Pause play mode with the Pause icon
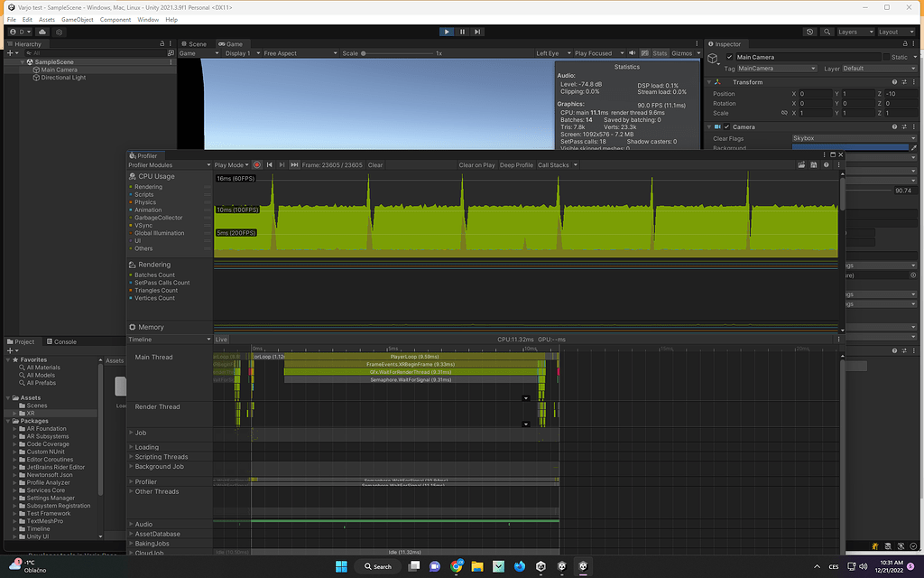924x578 pixels. pos(461,32)
